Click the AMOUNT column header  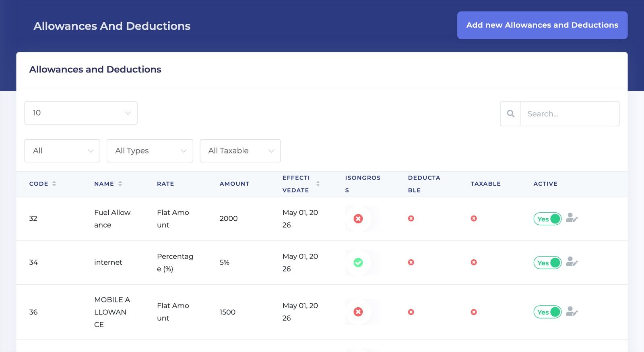pos(235,184)
